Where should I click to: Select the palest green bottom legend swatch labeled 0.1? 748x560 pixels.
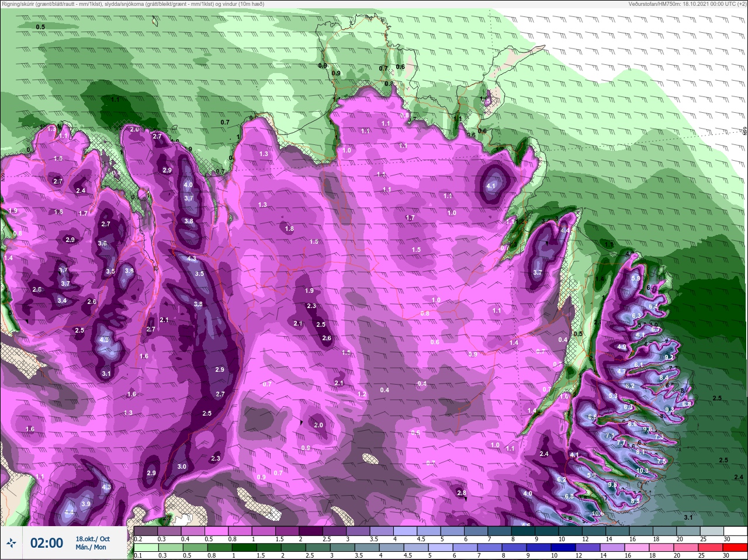click(146, 548)
